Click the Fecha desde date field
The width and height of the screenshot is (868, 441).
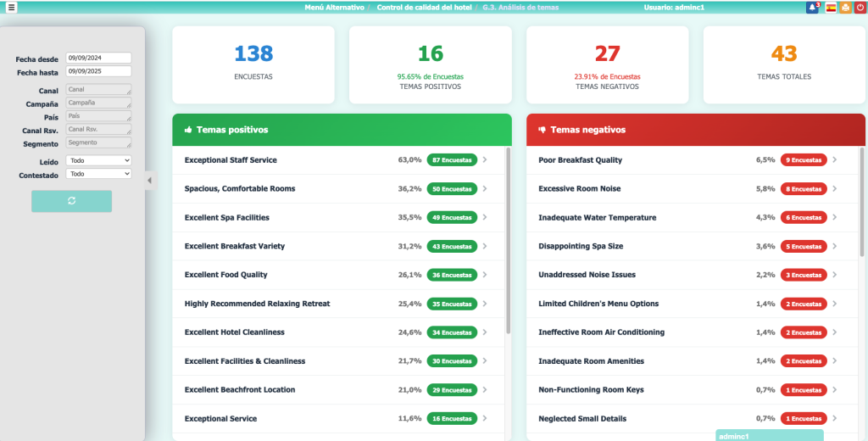click(98, 59)
